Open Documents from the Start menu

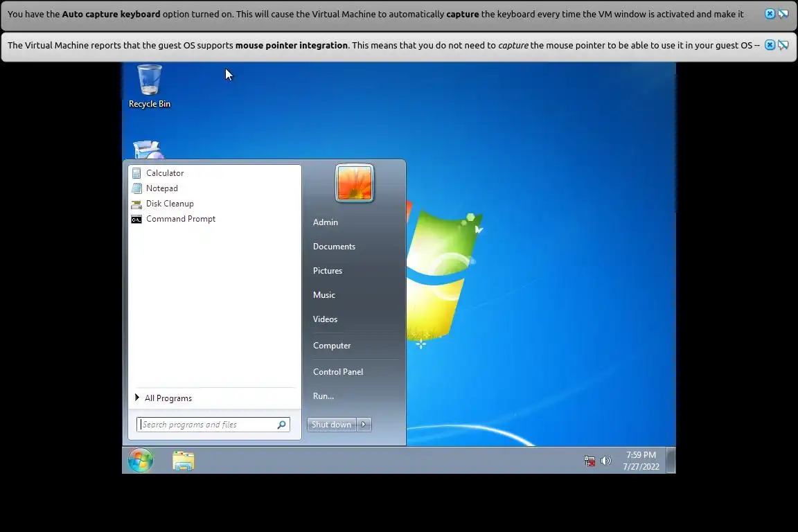[x=334, y=247]
